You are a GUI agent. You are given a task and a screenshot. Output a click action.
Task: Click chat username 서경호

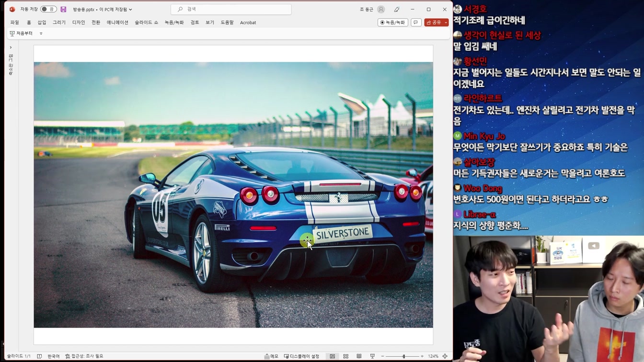coord(475,9)
